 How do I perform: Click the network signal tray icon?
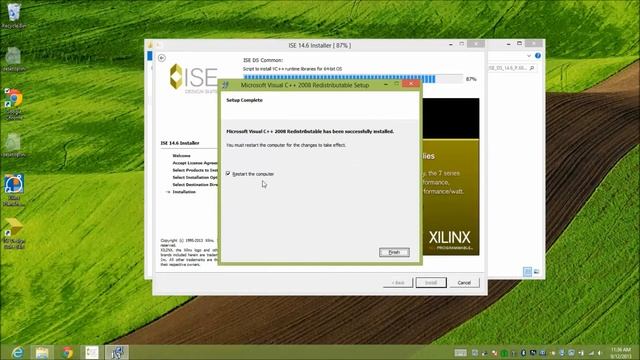591,353
